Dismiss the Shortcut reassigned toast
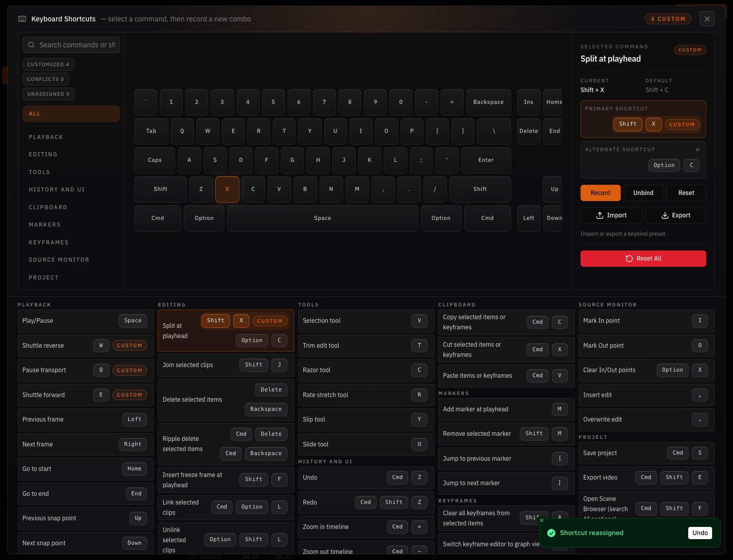This screenshot has height=560, width=733. pyautogui.click(x=542, y=520)
